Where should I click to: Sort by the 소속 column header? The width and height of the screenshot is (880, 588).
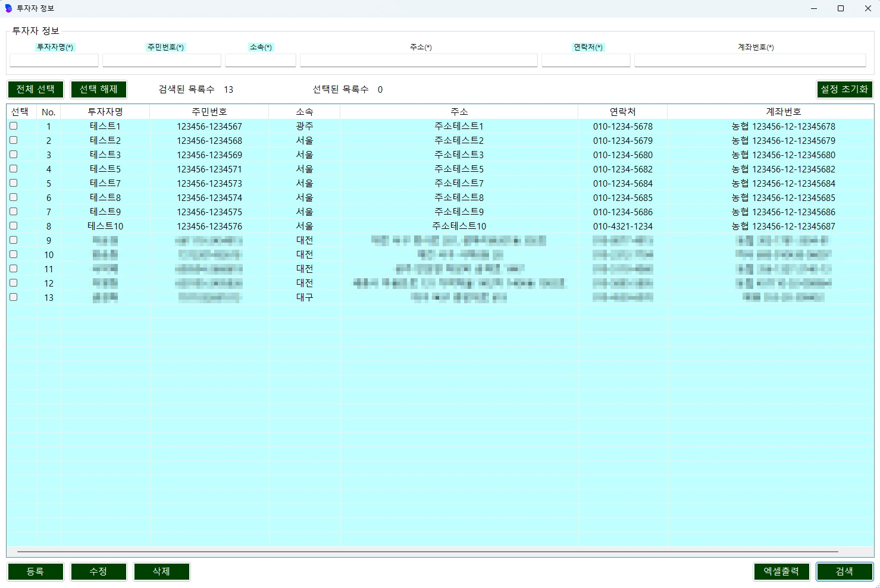pyautogui.click(x=305, y=112)
